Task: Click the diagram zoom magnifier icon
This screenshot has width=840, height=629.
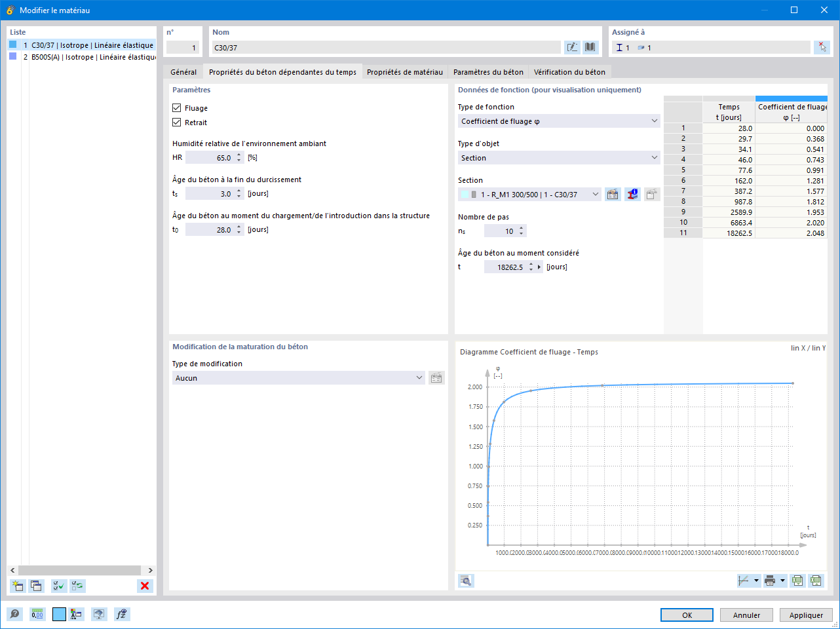Action: 466,581
